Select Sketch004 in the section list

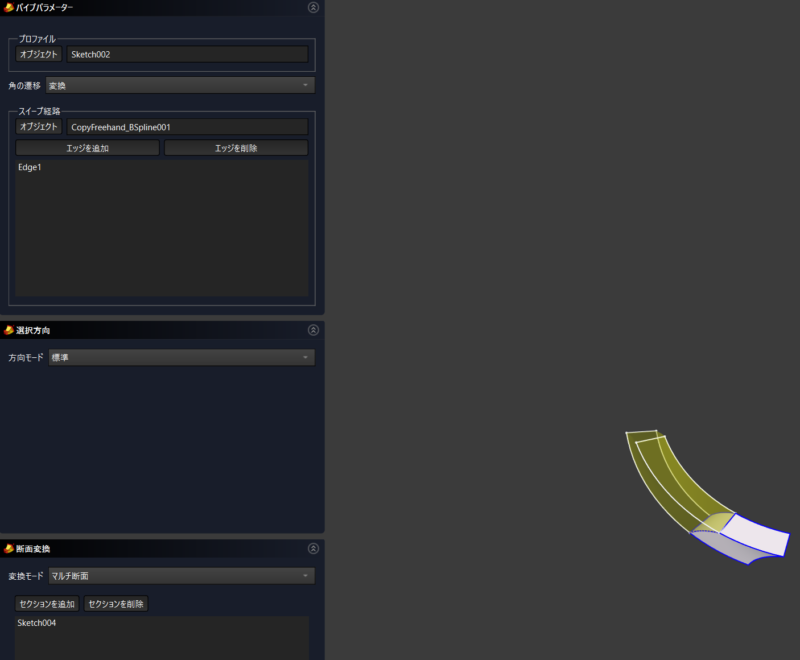point(37,623)
